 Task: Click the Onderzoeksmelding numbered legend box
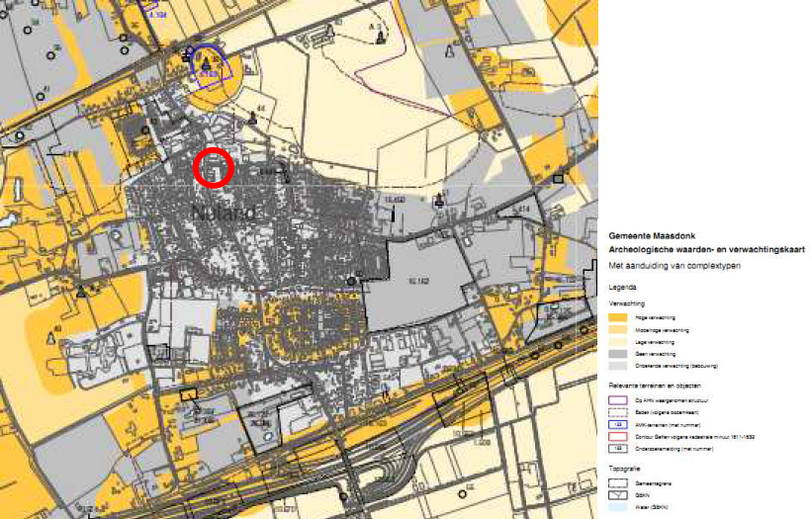[x=618, y=449]
